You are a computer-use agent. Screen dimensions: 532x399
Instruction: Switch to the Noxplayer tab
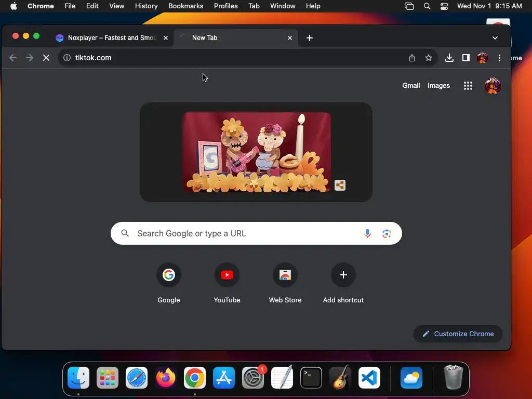[112, 38]
